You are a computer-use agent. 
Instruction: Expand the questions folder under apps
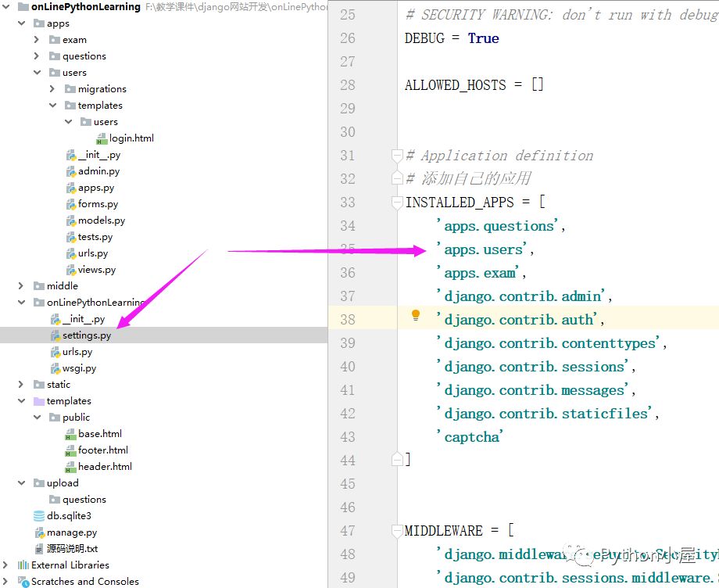point(37,56)
